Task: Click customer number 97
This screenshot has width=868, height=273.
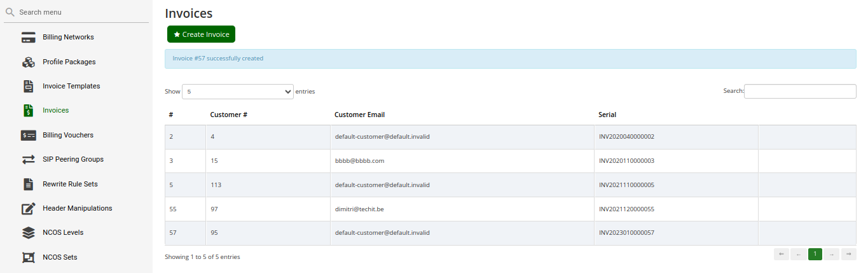Action: [x=214, y=209]
